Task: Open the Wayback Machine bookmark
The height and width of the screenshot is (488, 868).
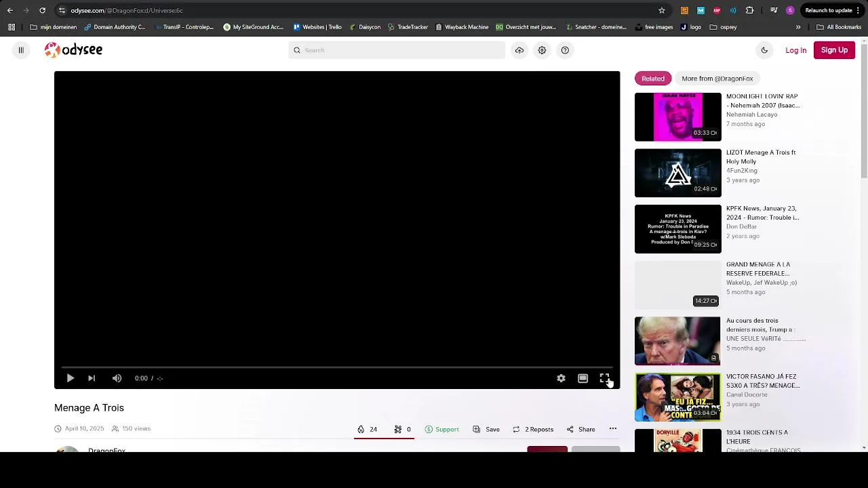Action: [x=462, y=27]
